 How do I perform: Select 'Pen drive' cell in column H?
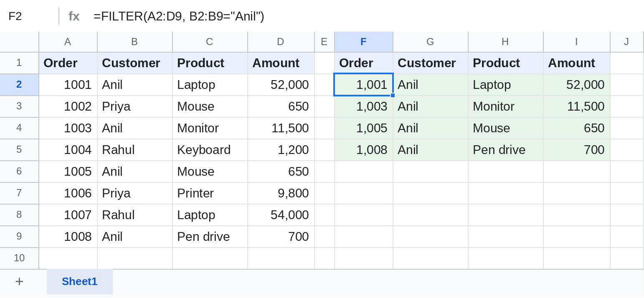[x=506, y=150]
